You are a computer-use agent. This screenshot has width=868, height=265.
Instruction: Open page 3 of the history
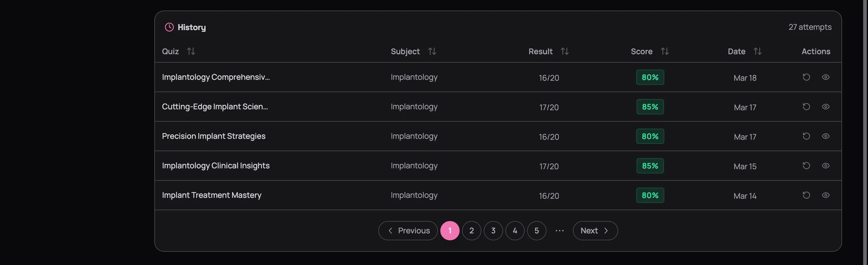point(493,230)
